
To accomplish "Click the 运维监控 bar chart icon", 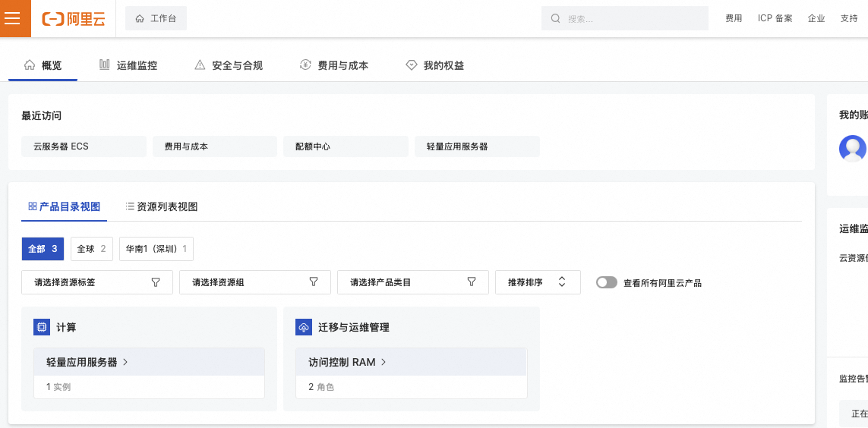I will 105,65.
